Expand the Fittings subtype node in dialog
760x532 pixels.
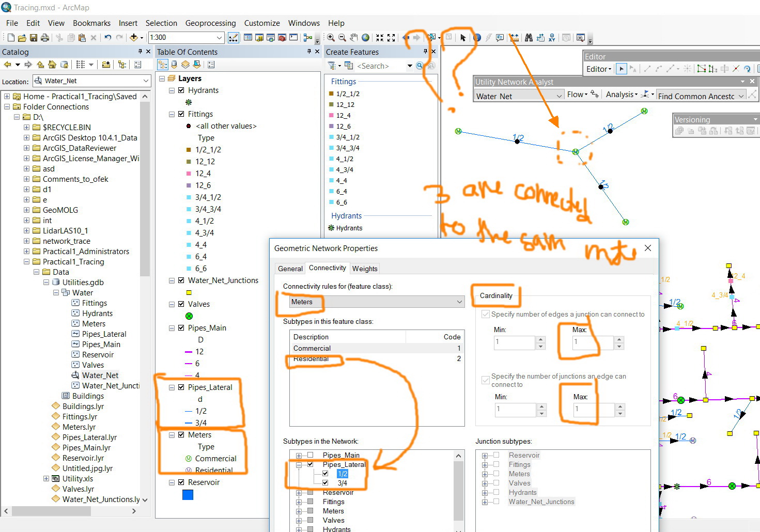[299, 502]
